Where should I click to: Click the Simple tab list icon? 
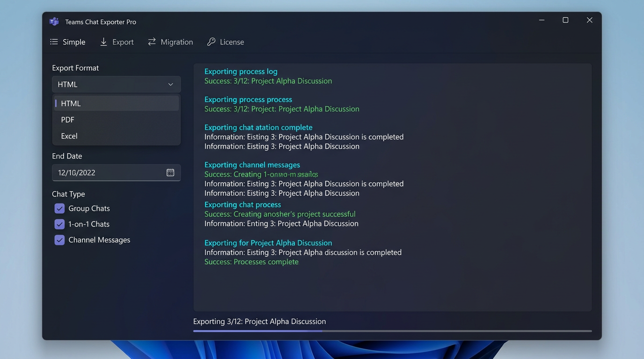pyautogui.click(x=54, y=42)
